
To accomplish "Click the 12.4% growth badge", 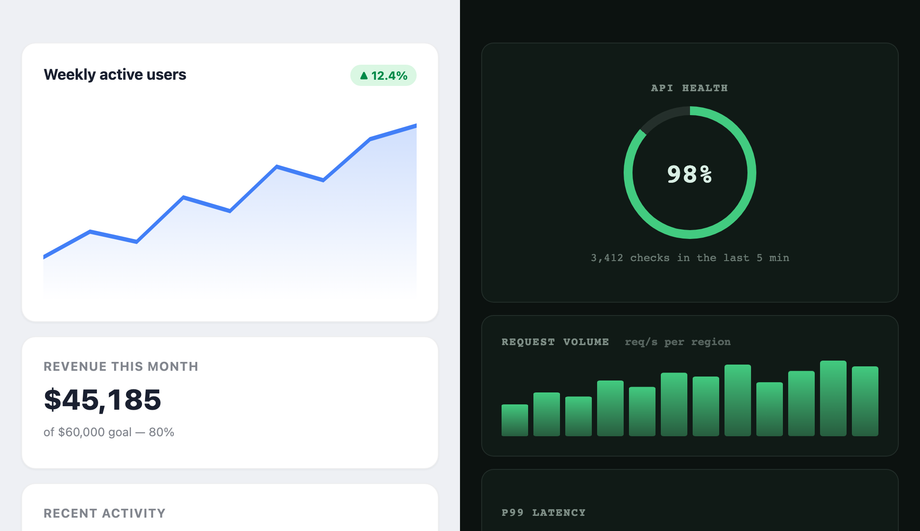I will point(383,76).
